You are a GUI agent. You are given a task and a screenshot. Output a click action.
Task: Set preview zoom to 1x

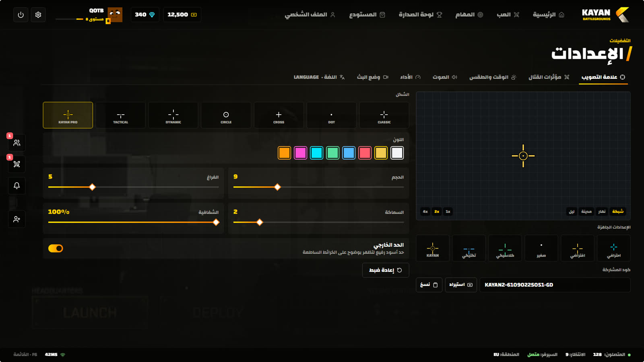pos(448,212)
